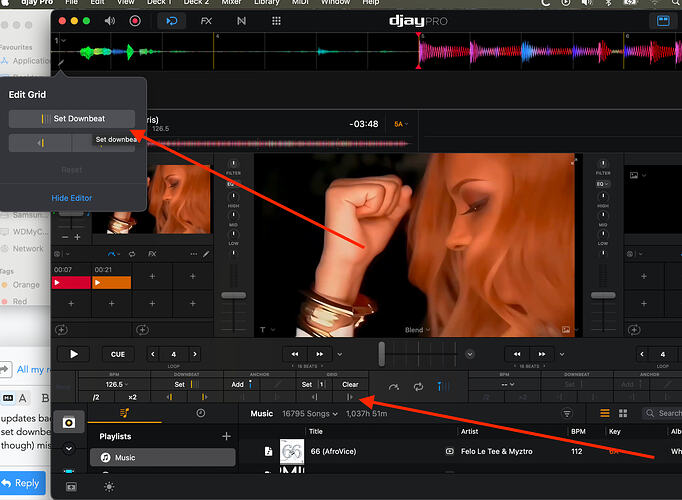Click the master volume speaker icon

[110, 21]
